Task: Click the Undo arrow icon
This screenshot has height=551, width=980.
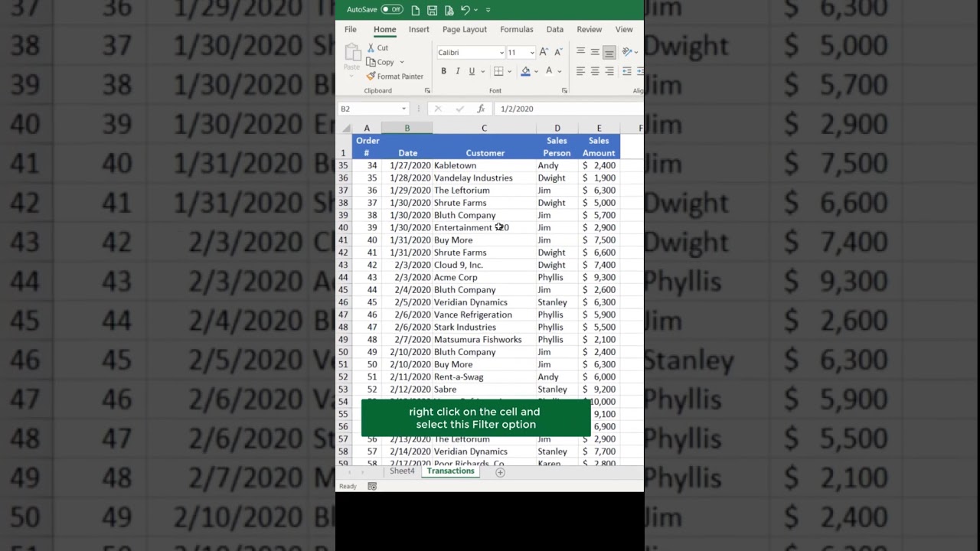Action: [x=465, y=10]
